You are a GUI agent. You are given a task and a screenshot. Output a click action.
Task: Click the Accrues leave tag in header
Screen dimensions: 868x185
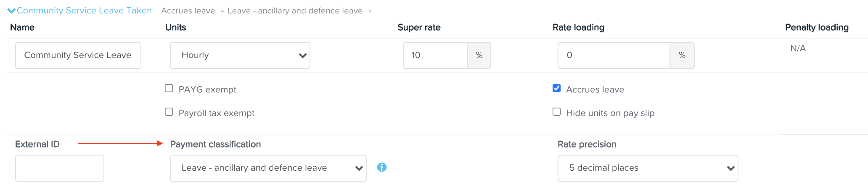(188, 11)
